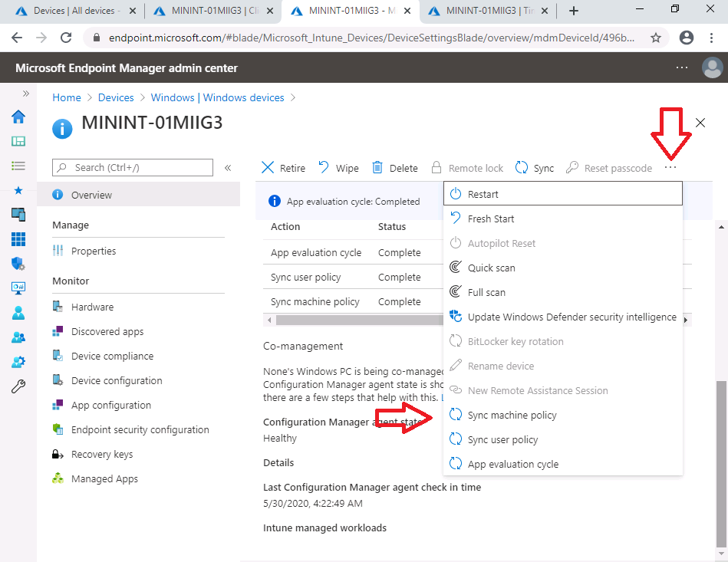Collapse the device menu panel chevron
Image resolution: width=728 pixels, height=562 pixels.
click(228, 168)
